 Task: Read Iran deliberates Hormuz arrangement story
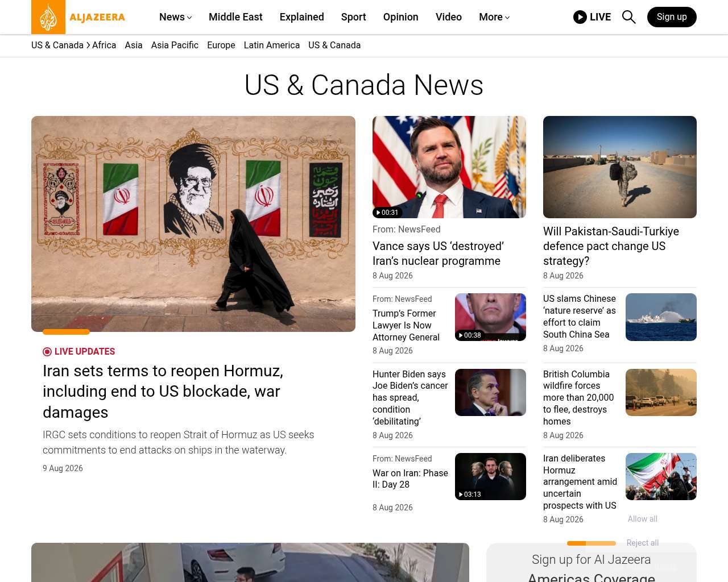point(580,482)
